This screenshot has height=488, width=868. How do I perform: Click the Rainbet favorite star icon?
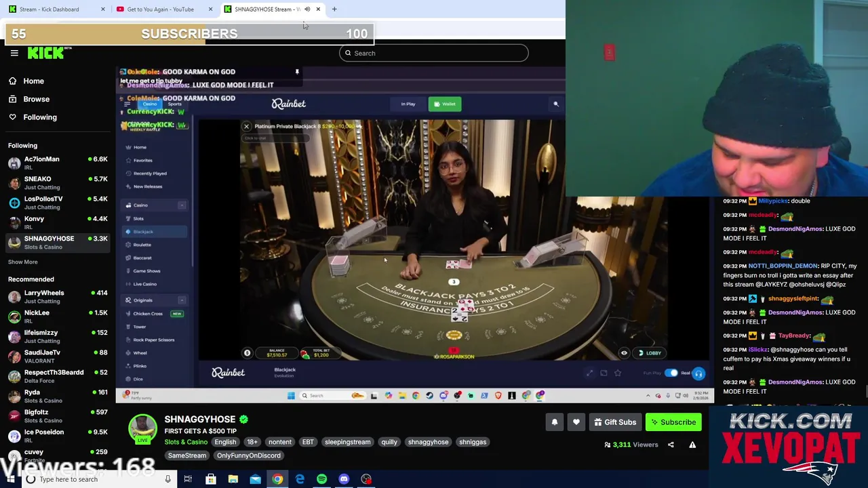coord(618,373)
